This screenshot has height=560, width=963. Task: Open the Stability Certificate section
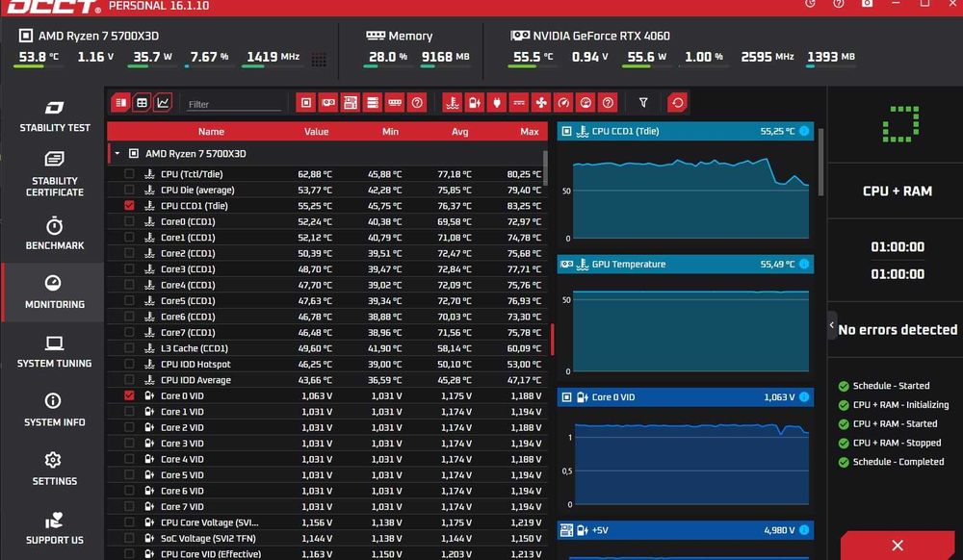pyautogui.click(x=54, y=174)
